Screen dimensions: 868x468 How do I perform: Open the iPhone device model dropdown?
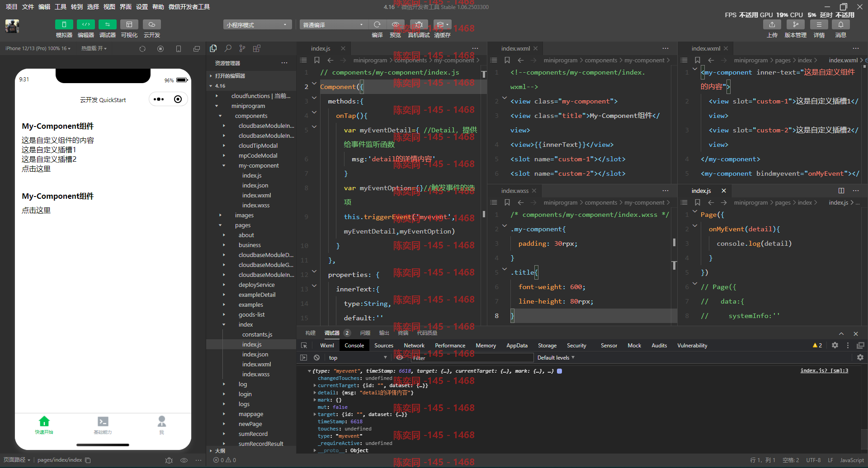(38, 48)
